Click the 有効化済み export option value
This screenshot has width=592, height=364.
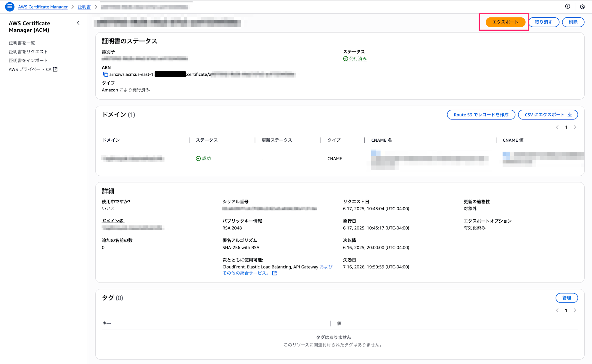474,228
